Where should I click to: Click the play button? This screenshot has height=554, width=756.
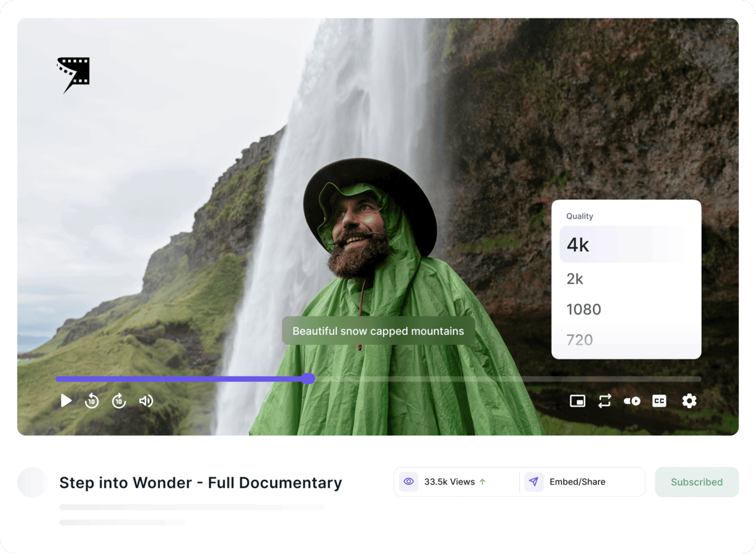coord(66,401)
